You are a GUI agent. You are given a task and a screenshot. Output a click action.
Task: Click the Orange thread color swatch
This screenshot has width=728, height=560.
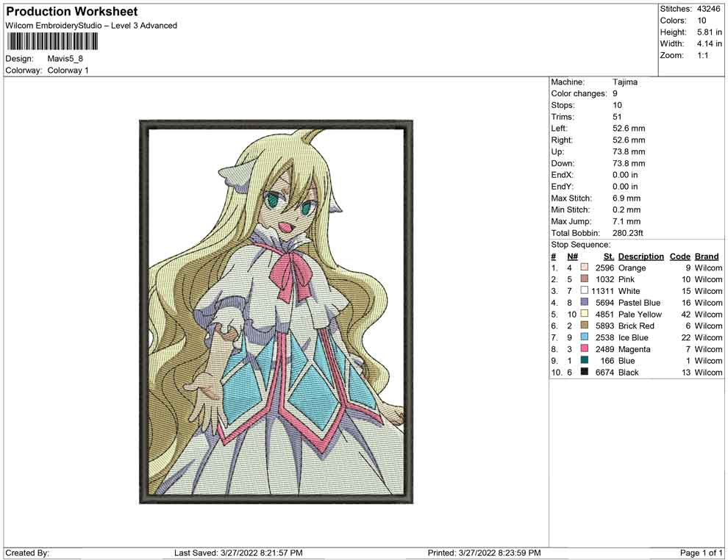coord(585,268)
